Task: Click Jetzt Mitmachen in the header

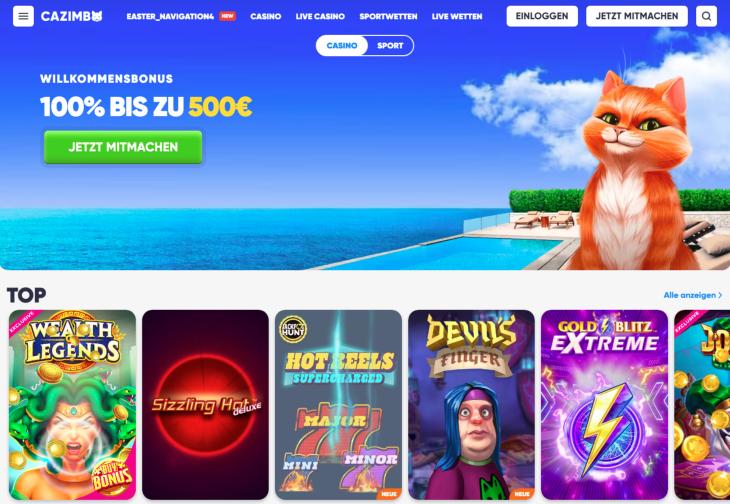Action: coord(637,16)
